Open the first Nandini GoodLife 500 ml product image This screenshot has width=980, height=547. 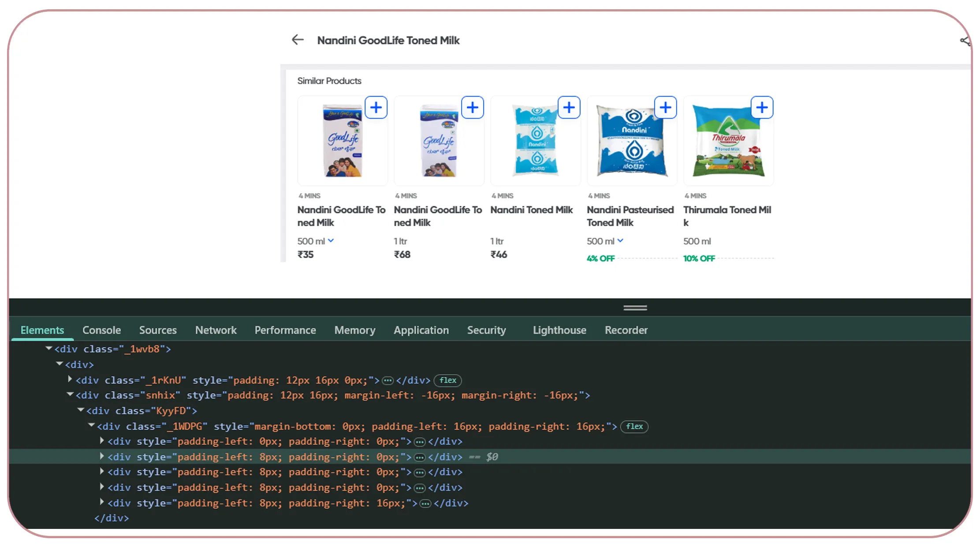(343, 141)
